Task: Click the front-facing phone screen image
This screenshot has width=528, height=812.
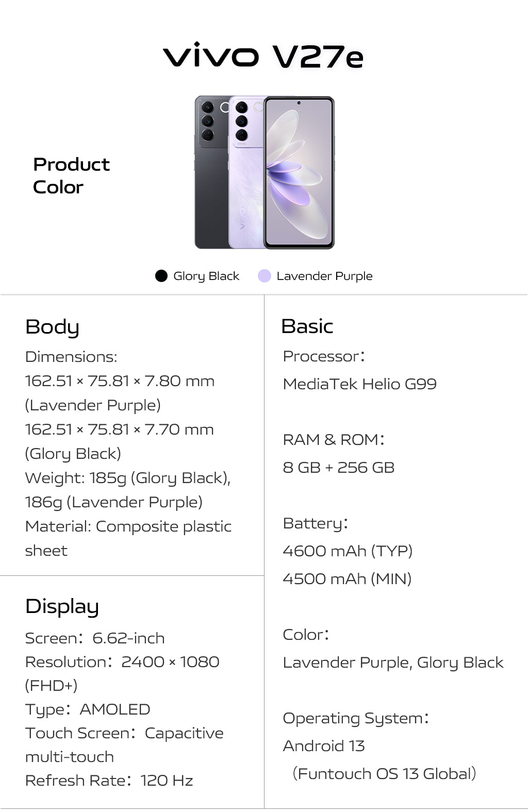Action: (x=299, y=172)
